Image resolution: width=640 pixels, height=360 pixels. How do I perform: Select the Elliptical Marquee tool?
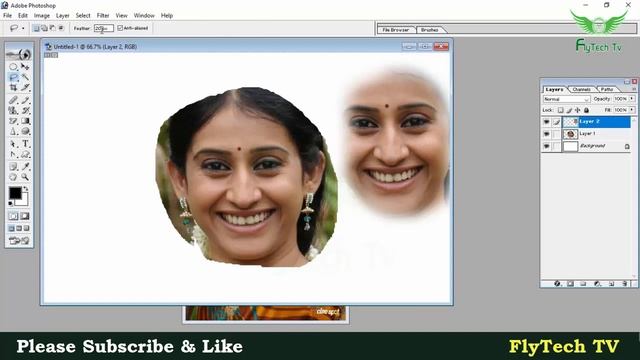[x=13, y=67]
